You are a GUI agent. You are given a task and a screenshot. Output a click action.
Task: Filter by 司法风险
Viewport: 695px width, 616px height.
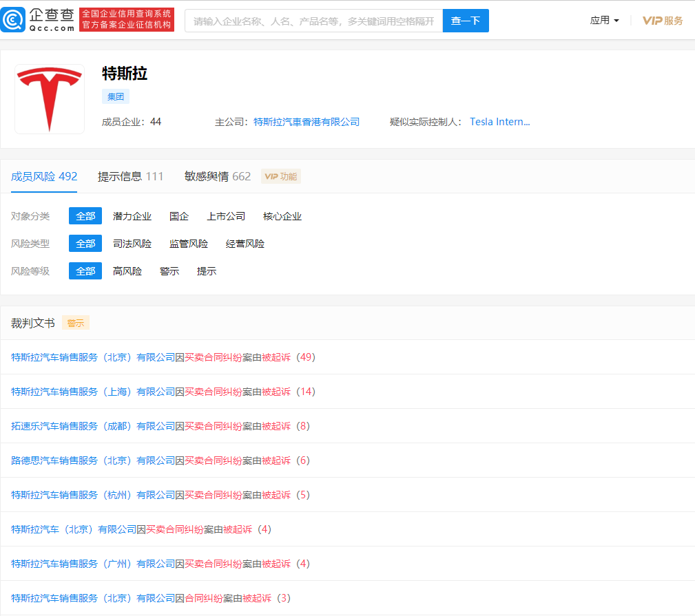pos(132,244)
